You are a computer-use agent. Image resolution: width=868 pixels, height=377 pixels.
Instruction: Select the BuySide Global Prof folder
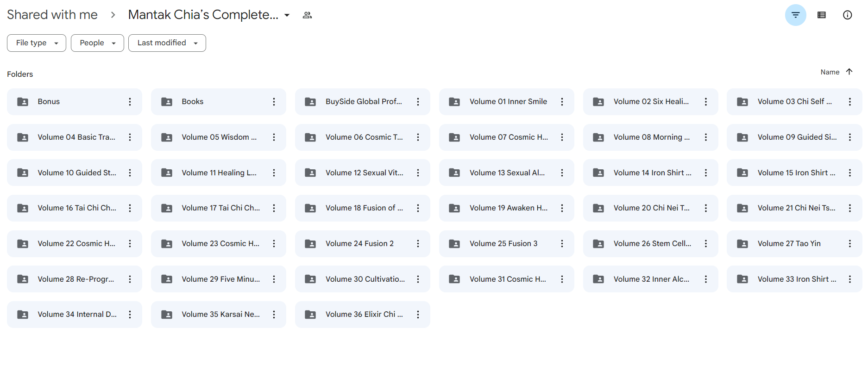pos(363,102)
